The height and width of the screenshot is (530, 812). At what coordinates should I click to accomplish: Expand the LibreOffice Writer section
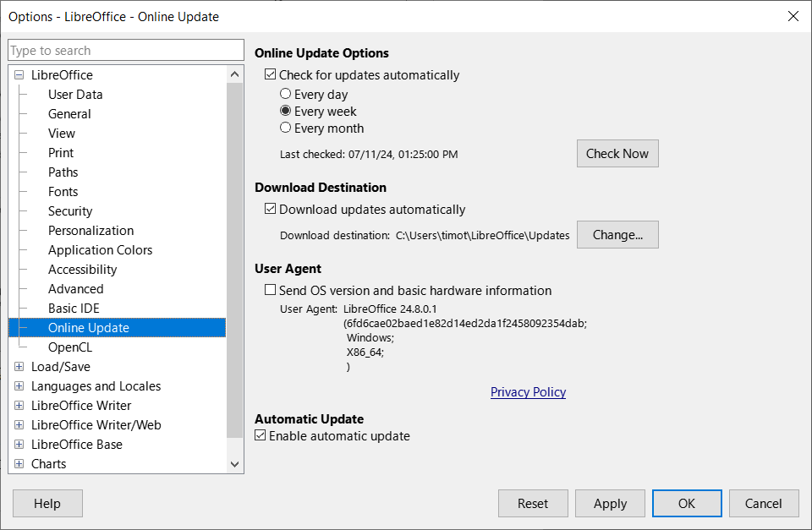(x=19, y=405)
